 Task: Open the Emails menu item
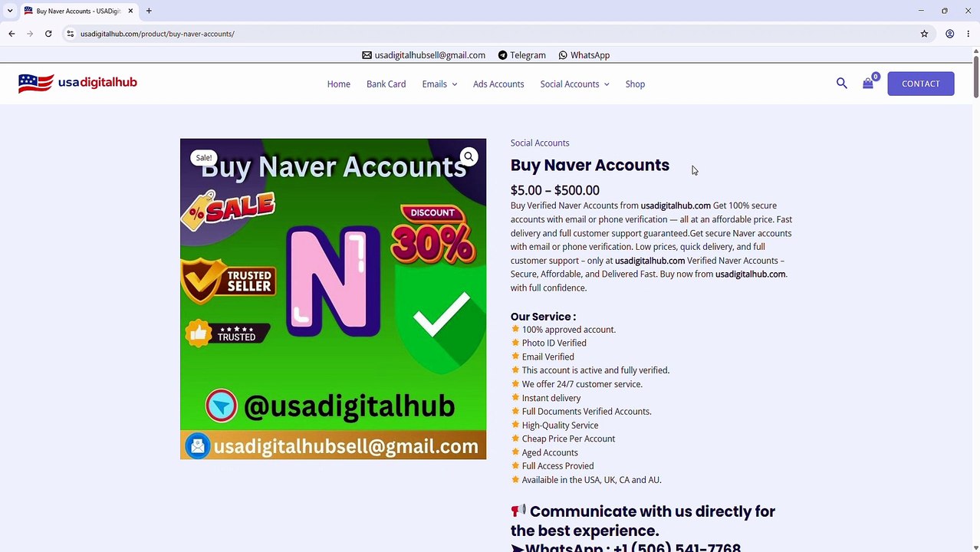434,84
